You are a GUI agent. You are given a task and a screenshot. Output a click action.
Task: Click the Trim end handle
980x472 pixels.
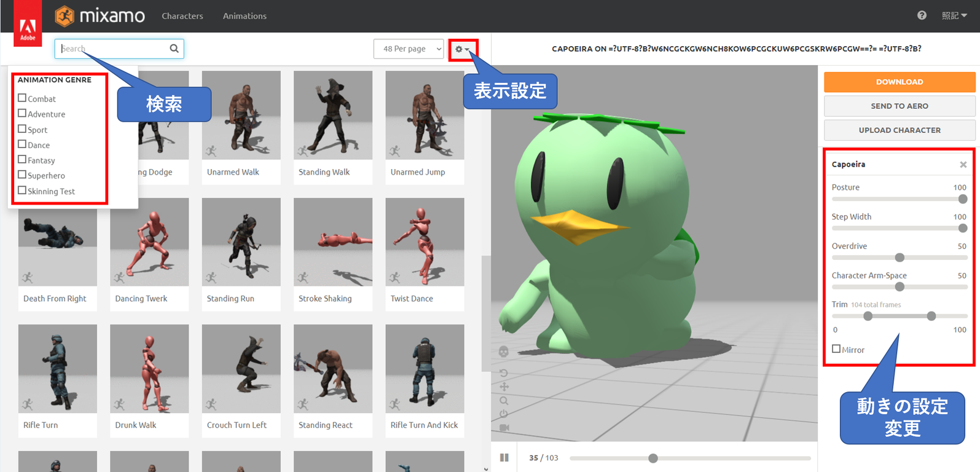point(931,316)
